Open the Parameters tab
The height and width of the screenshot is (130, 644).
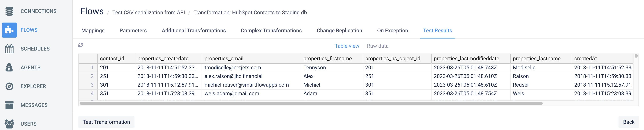133,31
